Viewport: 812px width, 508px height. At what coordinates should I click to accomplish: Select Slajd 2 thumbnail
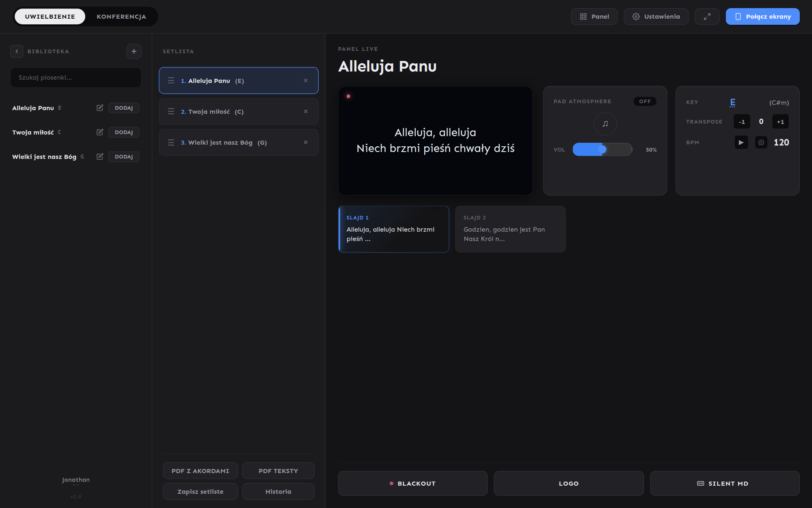pos(510,229)
